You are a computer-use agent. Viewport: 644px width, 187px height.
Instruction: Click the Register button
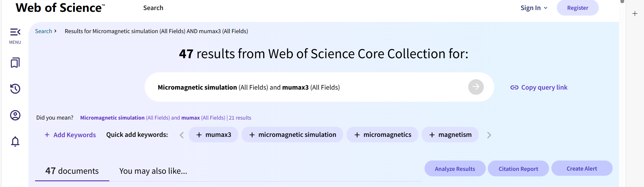click(x=578, y=8)
